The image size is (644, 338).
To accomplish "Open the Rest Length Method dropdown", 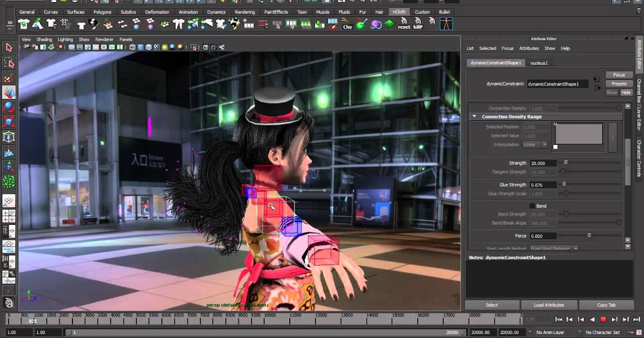I will (x=554, y=248).
